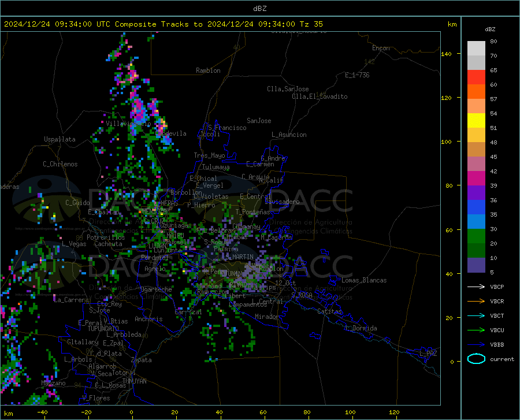Click the orange VBCR arrow legend icon
The image size is (520, 420).
476,301
